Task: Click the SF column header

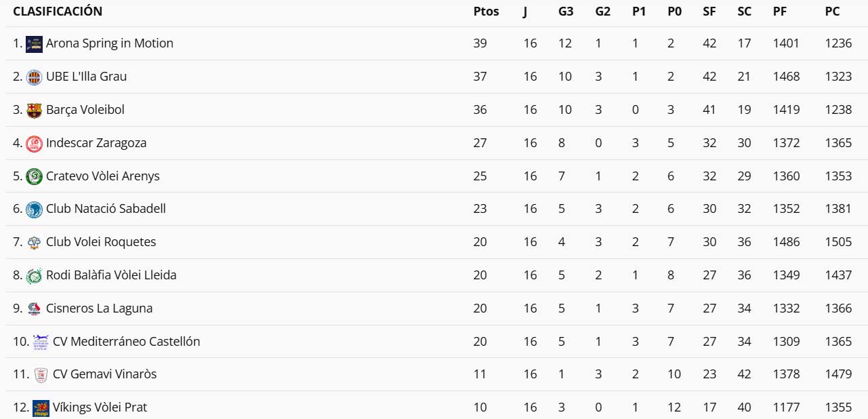Action: point(709,12)
